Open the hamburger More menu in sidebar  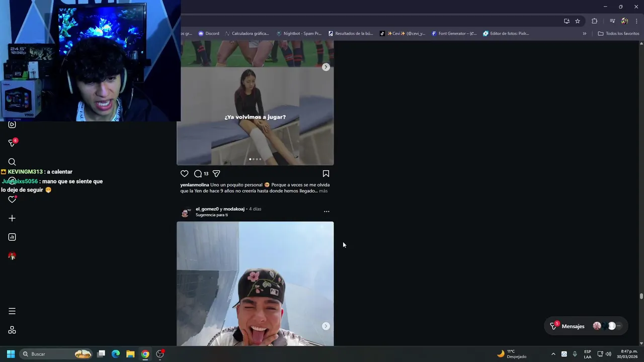[12, 311]
